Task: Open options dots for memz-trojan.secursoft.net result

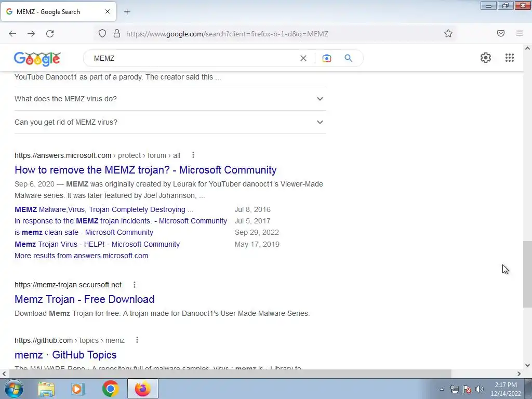Action: coord(135,285)
